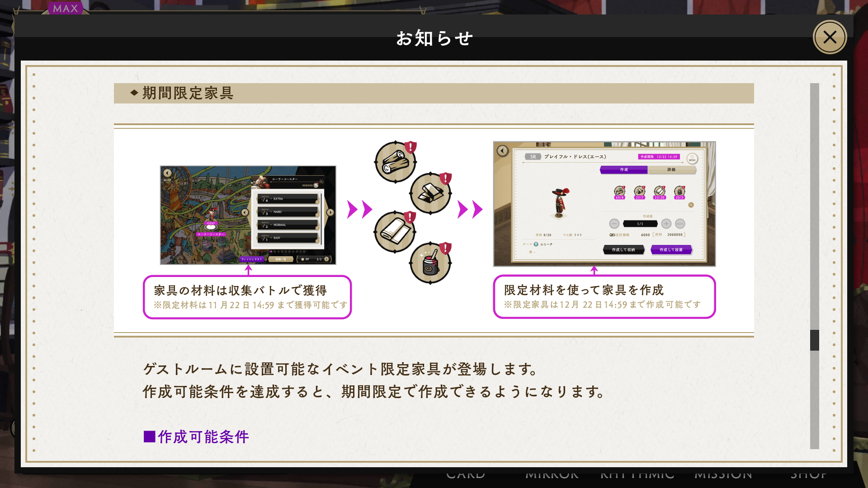This screenshot has height=488, width=868.
Task: Click the WISH icon in crafting preview
Action: click(x=692, y=159)
